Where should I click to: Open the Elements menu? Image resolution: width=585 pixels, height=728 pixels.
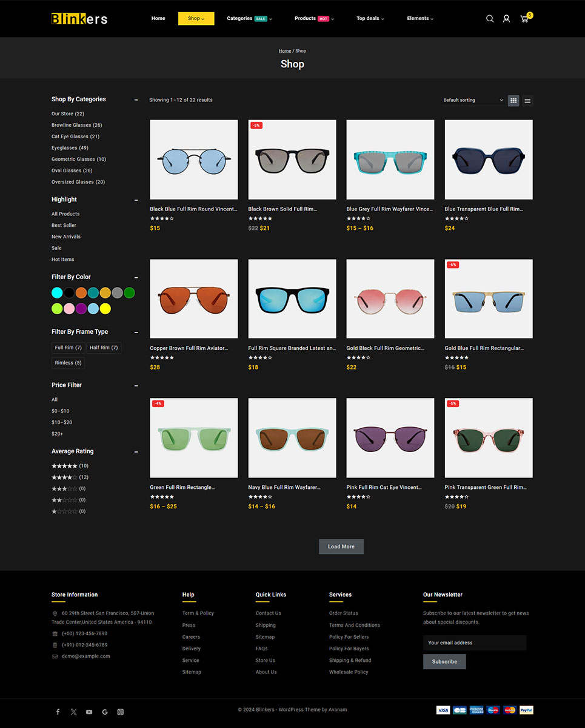(420, 19)
